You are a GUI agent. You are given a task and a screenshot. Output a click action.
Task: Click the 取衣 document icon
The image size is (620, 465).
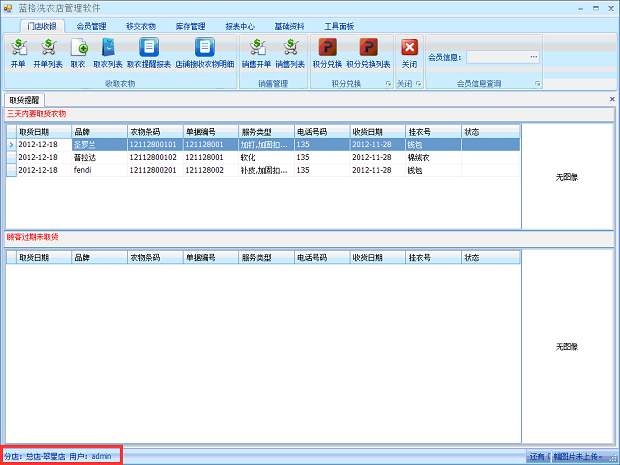pyautogui.click(x=78, y=47)
